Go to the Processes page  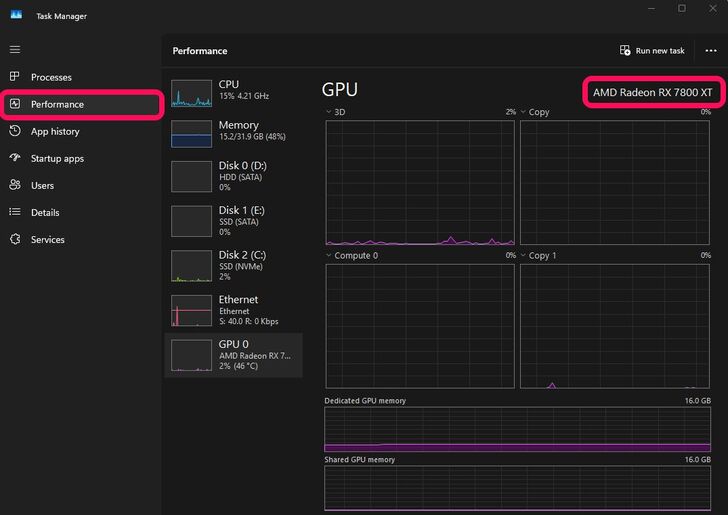(x=82, y=77)
